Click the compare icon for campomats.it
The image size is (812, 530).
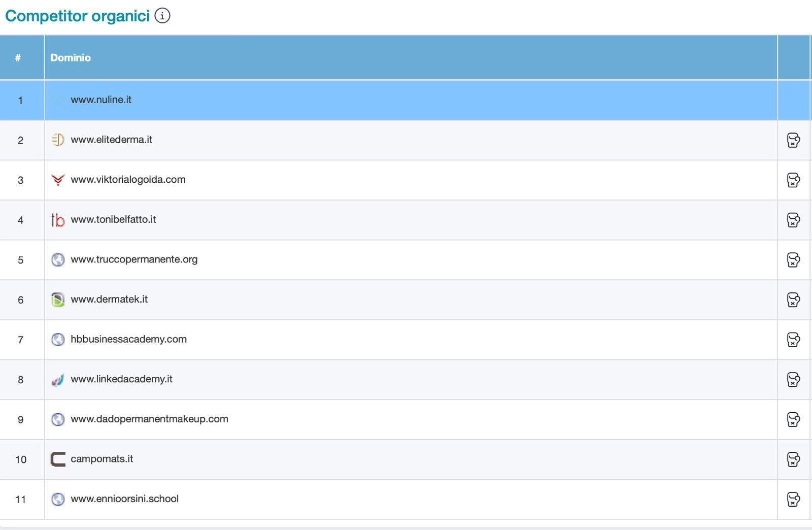point(793,459)
